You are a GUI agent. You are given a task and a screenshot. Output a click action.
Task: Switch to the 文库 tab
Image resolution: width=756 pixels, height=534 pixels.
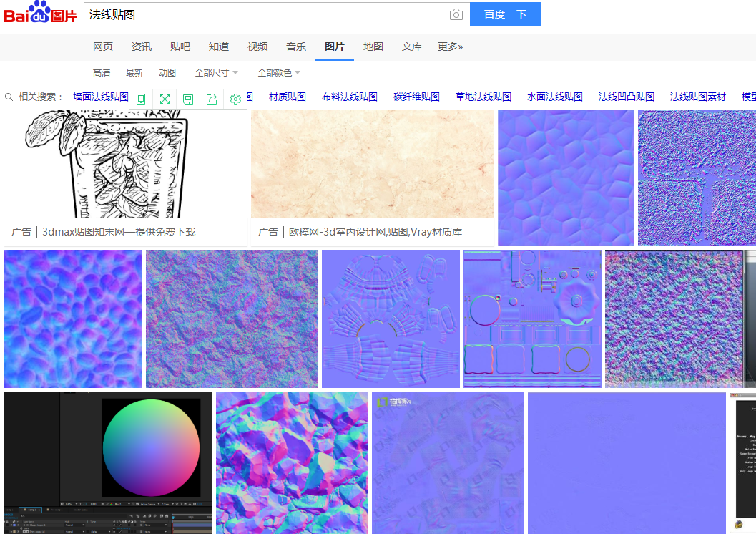point(411,47)
